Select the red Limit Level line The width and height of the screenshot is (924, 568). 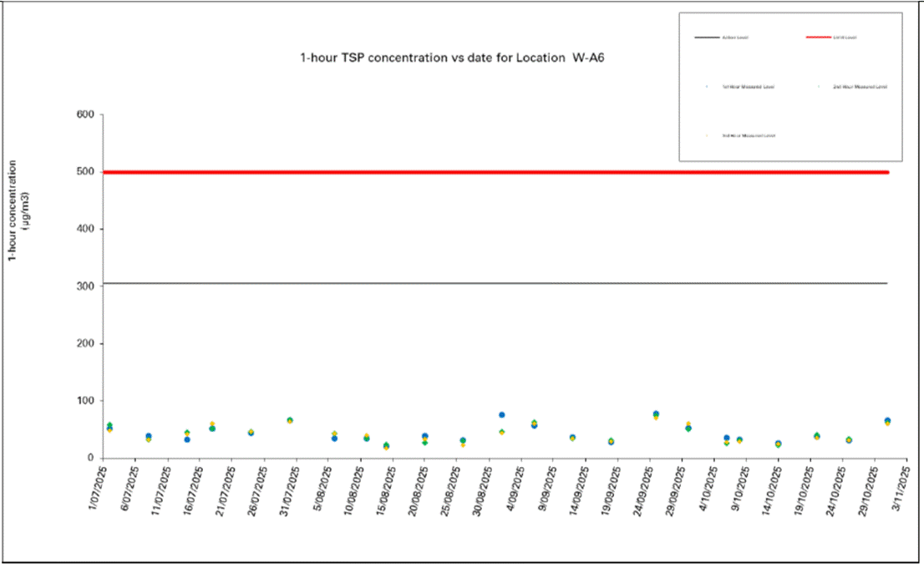(x=501, y=172)
